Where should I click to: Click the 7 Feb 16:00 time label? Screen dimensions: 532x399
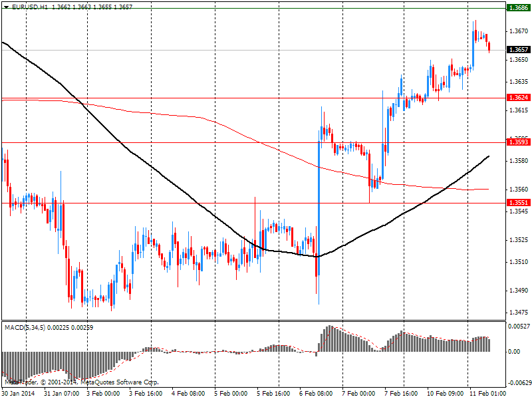pyautogui.click(x=402, y=394)
